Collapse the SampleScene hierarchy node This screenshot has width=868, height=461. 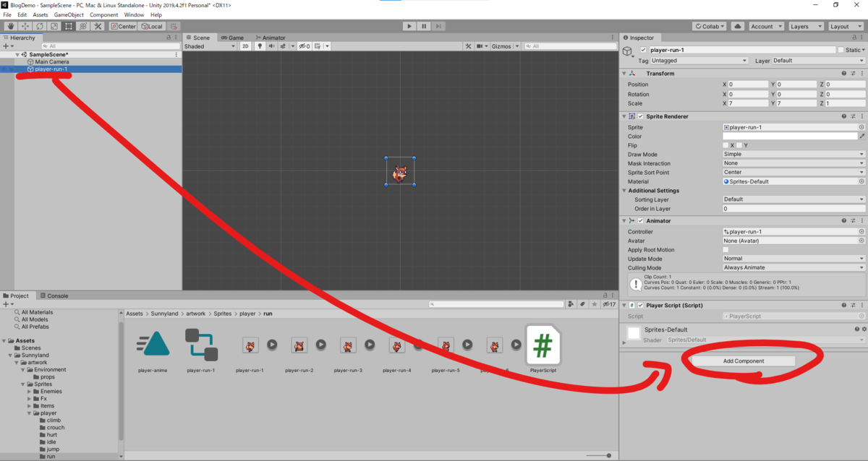tap(17, 55)
